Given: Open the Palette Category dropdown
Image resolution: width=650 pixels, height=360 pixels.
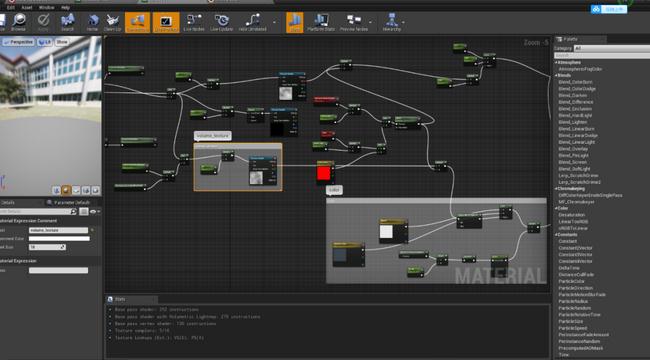Looking at the screenshot, I should 611,49.
